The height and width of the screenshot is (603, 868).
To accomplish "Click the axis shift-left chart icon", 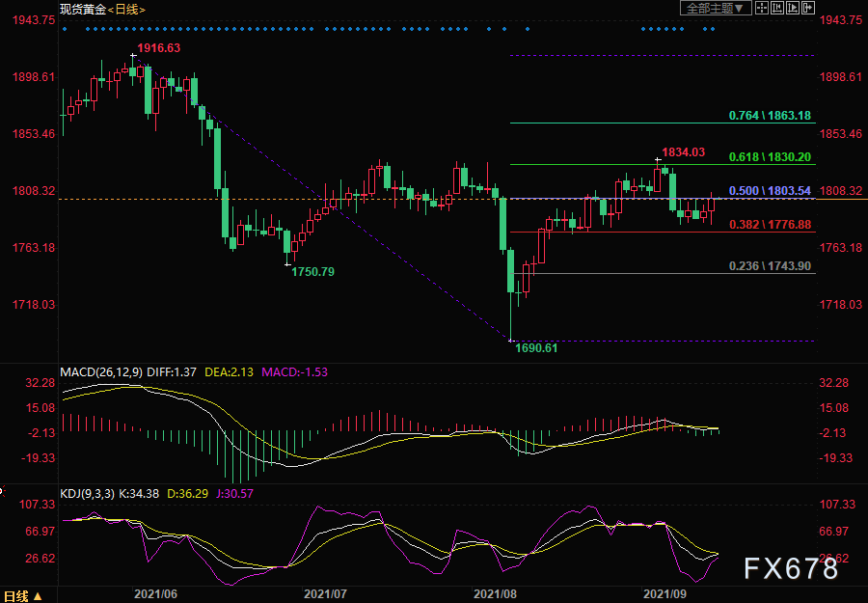I will [777, 8].
